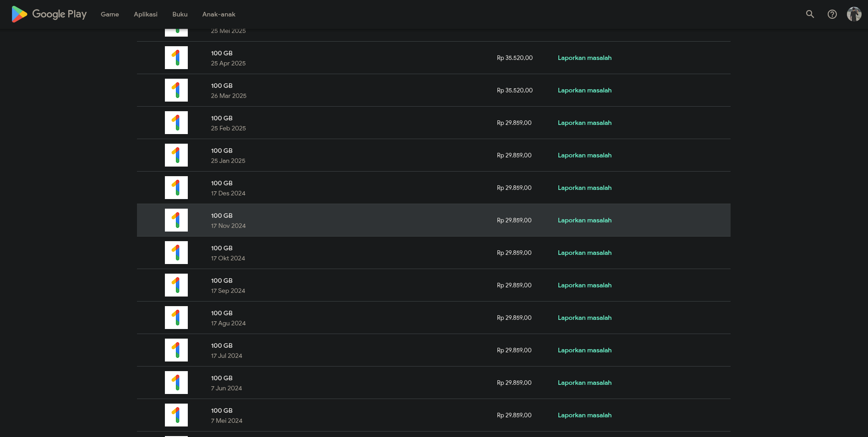This screenshot has height=437, width=868.
Task: Click Google One icon for 7 Jun 2024
Action: 176,383
